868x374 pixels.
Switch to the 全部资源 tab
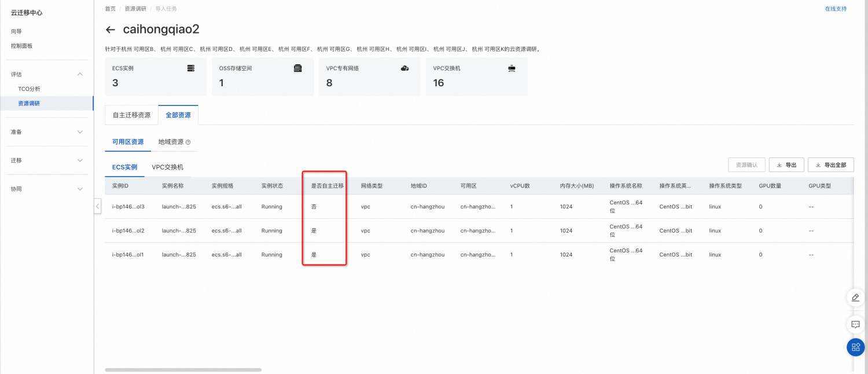coord(178,115)
